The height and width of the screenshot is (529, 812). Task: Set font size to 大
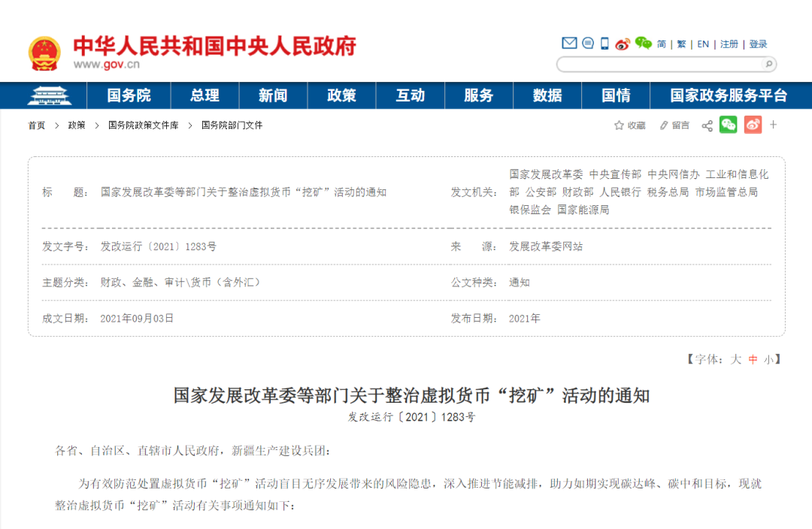(x=736, y=359)
